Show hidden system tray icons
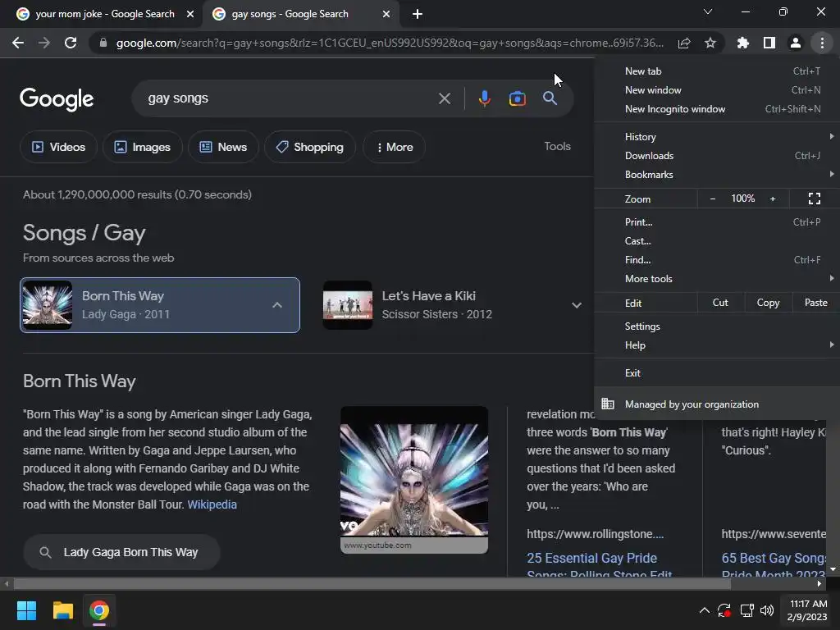 tap(705, 610)
